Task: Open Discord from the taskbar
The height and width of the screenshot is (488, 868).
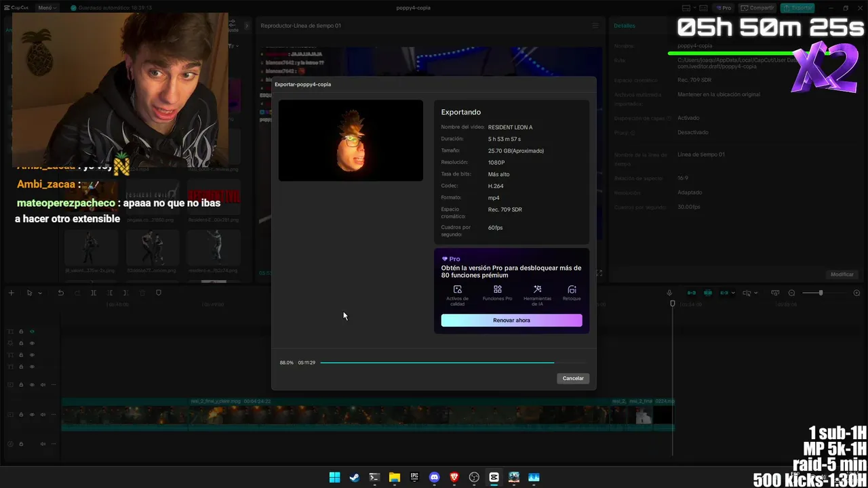Action: (x=434, y=477)
